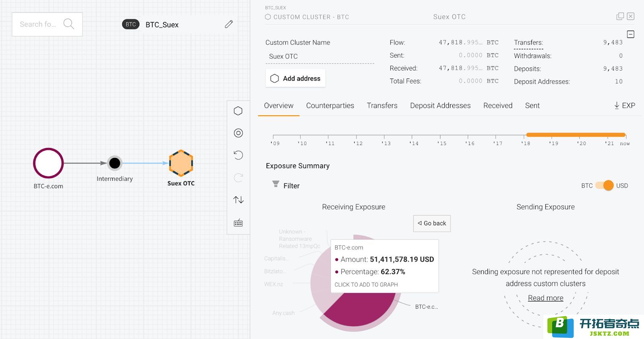Image resolution: width=644 pixels, height=339 pixels.
Task: Click the search magnifier icon
Action: (x=69, y=24)
